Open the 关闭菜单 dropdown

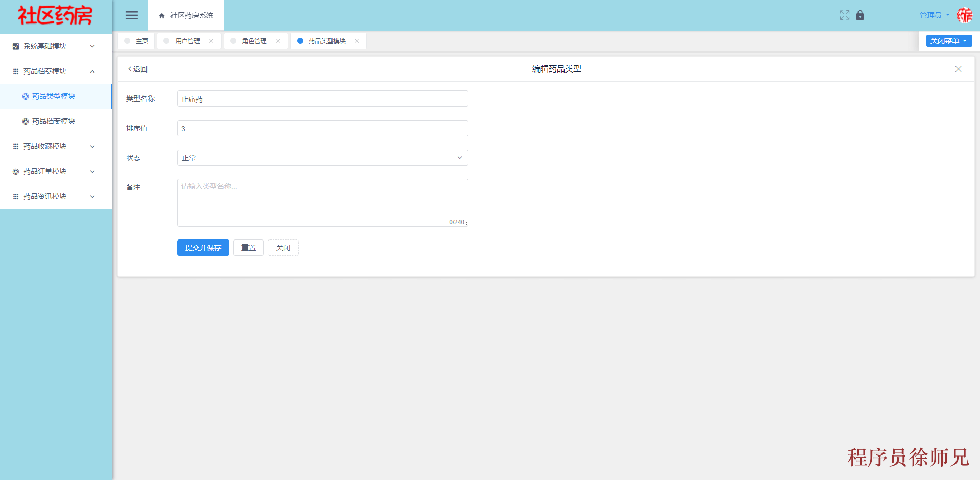pyautogui.click(x=948, y=41)
